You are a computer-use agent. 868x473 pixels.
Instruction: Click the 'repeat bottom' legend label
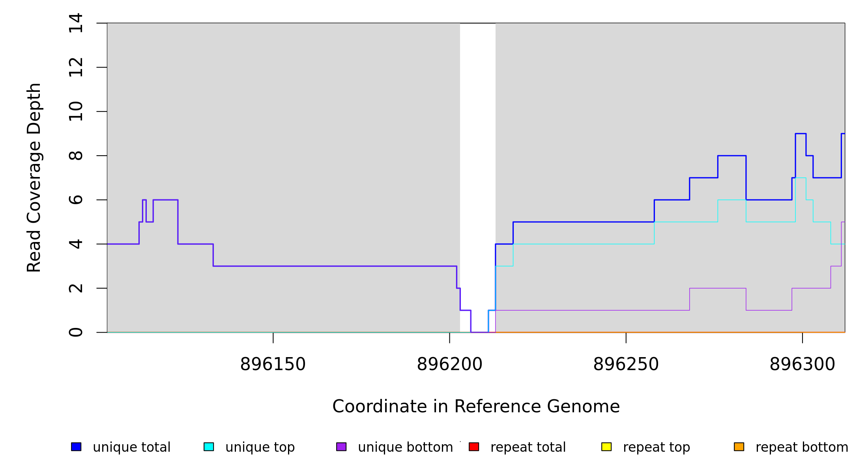pos(802,447)
